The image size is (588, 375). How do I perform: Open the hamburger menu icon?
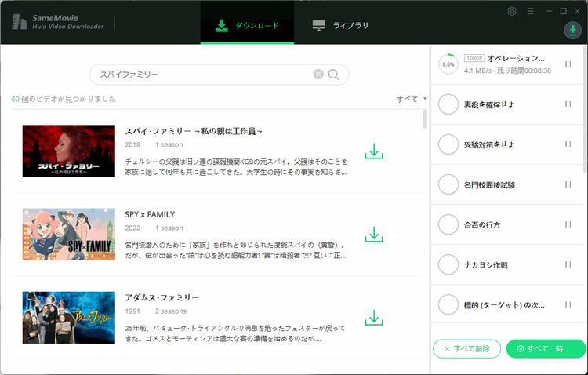[530, 11]
